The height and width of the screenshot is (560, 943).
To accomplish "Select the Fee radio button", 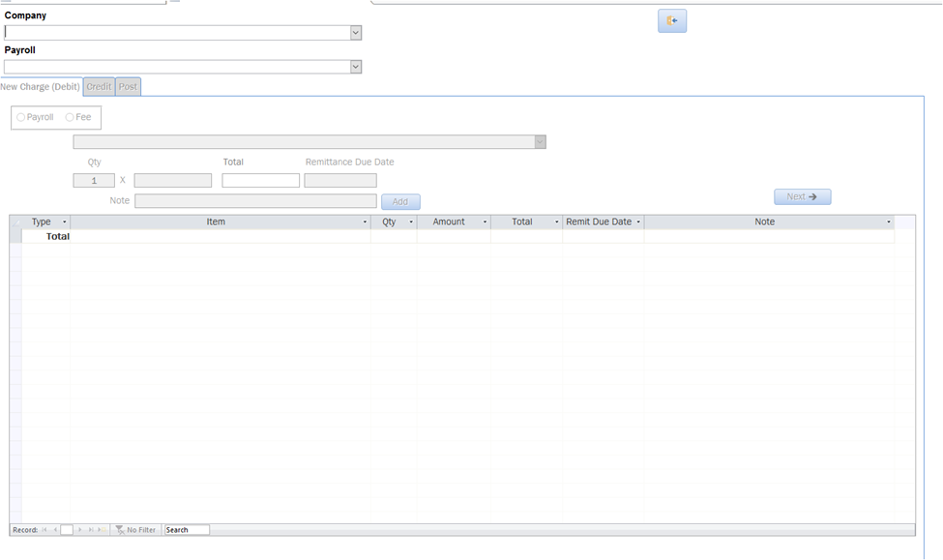I will 70,117.
